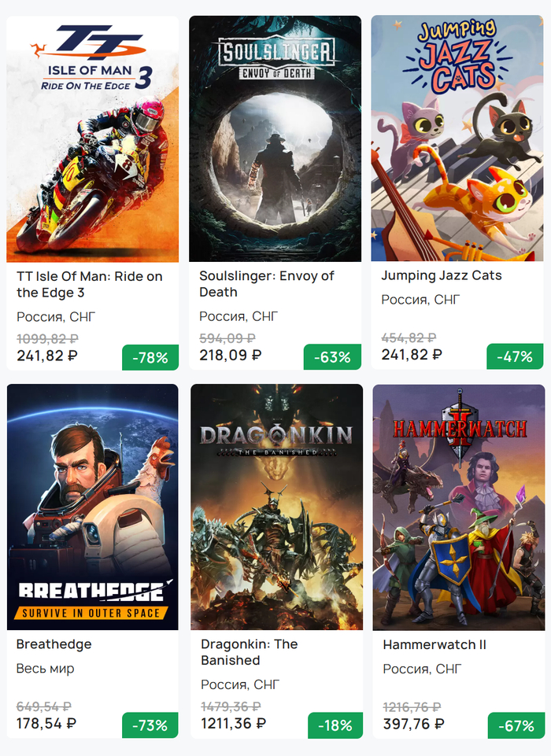This screenshot has height=756, width=551.
Task: Click Dragonkin: The Banished title text
Action: tap(249, 652)
